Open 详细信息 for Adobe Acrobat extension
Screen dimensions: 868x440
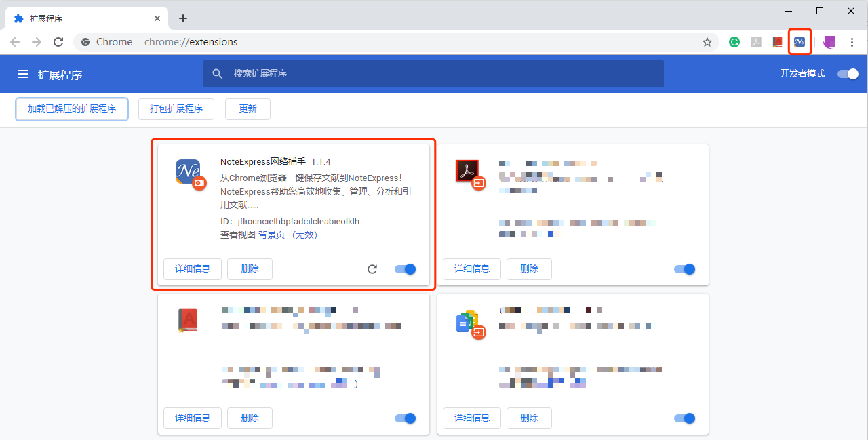472,268
